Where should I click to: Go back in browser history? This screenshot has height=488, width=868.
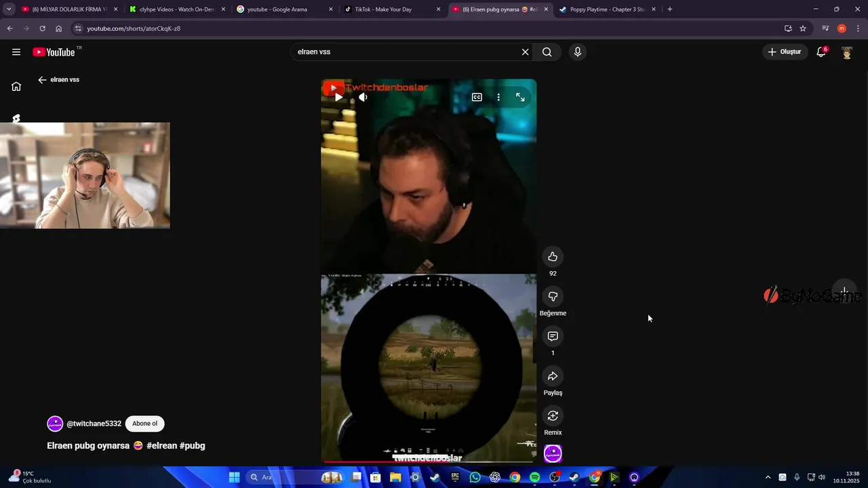(9, 28)
